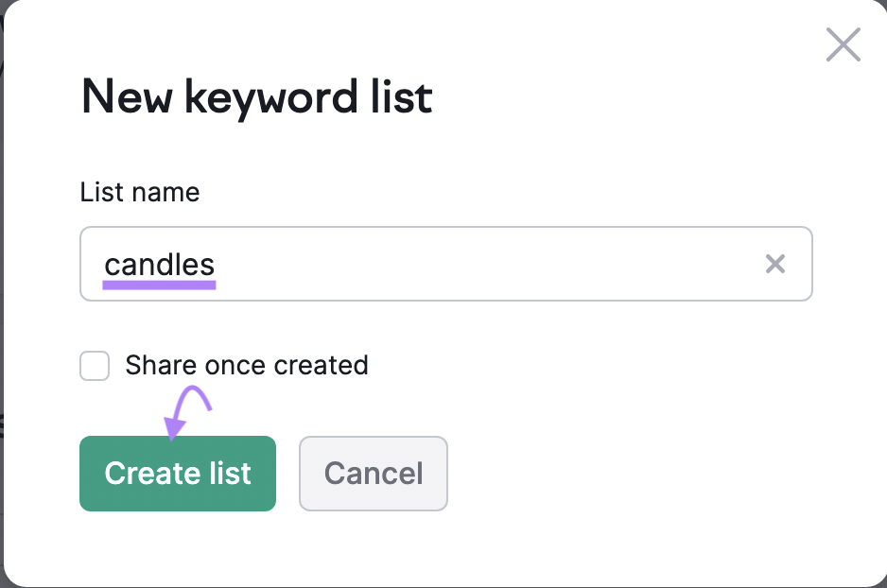Click the word candles in the field

(x=159, y=265)
